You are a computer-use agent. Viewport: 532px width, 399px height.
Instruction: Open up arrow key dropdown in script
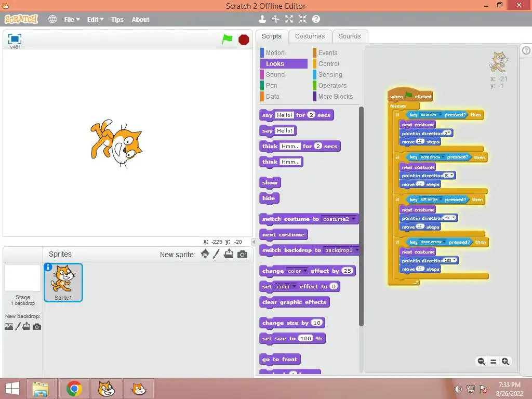pyautogui.click(x=431, y=115)
